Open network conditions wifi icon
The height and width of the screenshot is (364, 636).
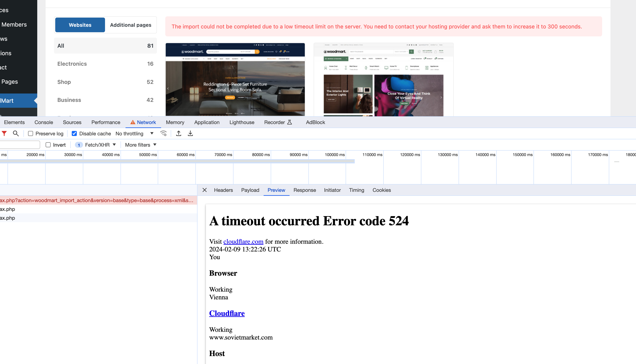coord(164,133)
